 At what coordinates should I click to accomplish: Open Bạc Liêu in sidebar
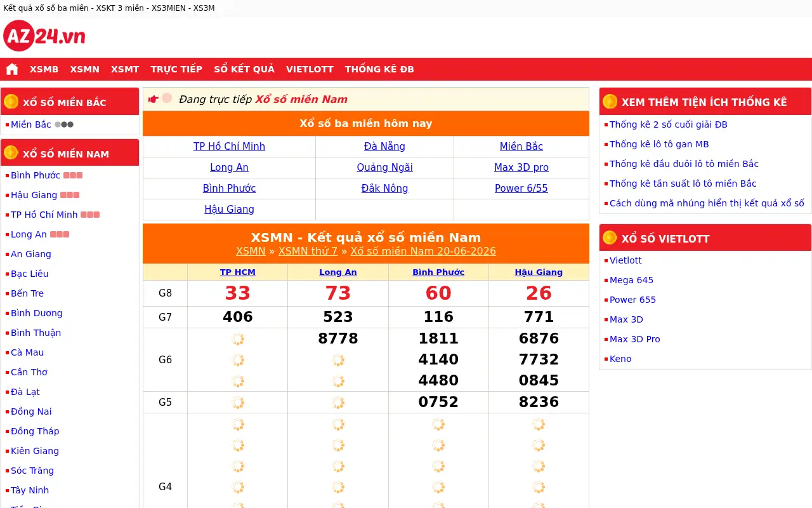coord(30,274)
